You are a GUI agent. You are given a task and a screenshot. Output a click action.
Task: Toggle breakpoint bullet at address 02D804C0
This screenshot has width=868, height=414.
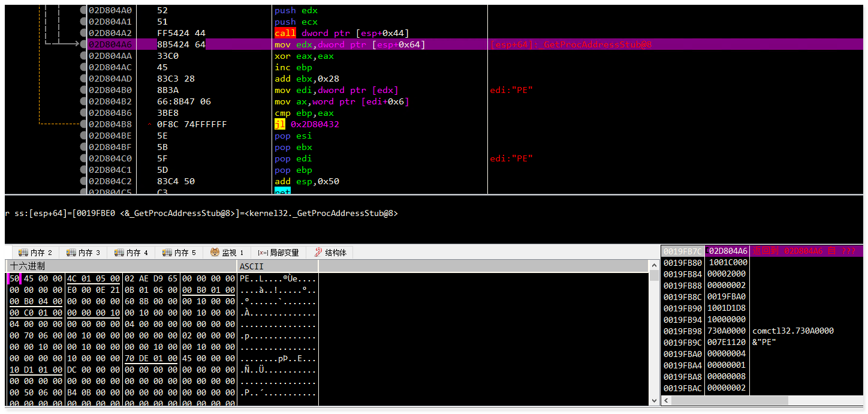(83, 158)
